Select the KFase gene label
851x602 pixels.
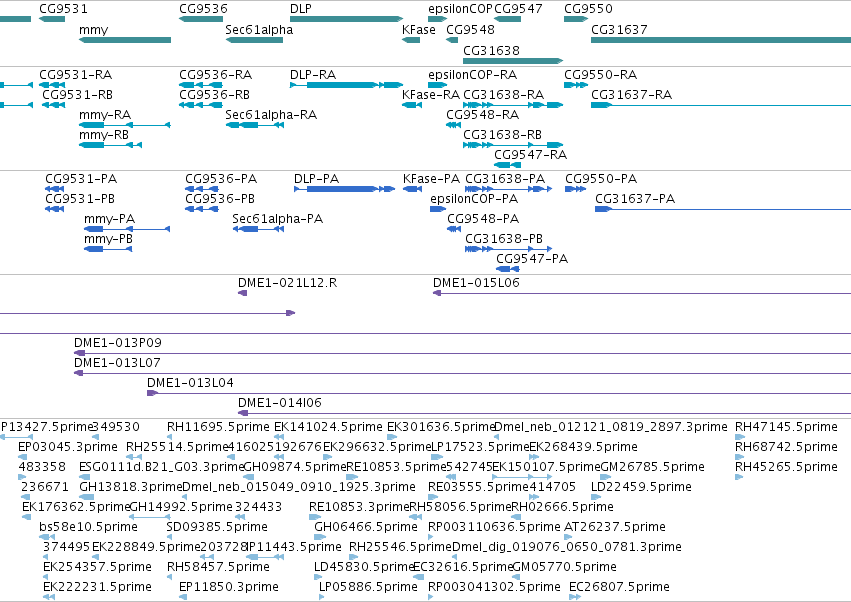click(418, 29)
